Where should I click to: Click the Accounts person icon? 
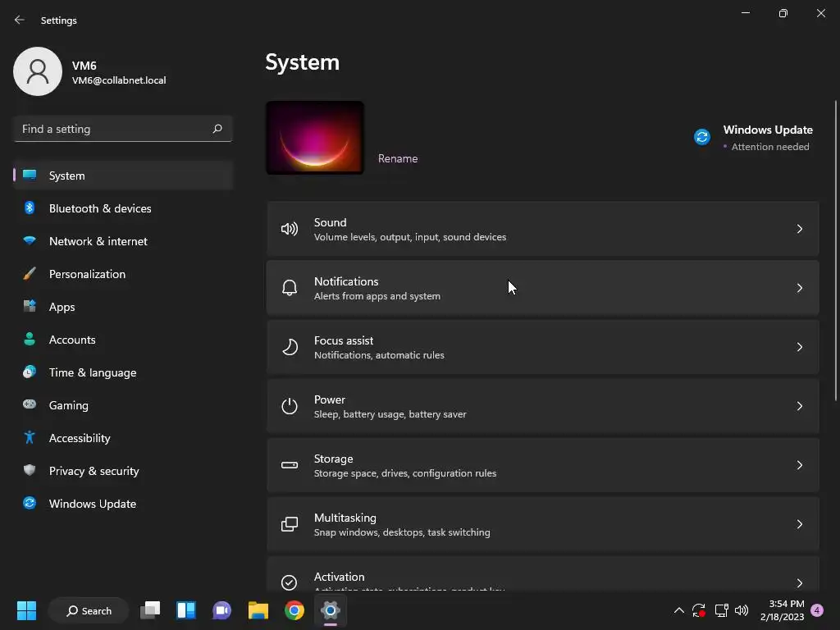pos(30,339)
